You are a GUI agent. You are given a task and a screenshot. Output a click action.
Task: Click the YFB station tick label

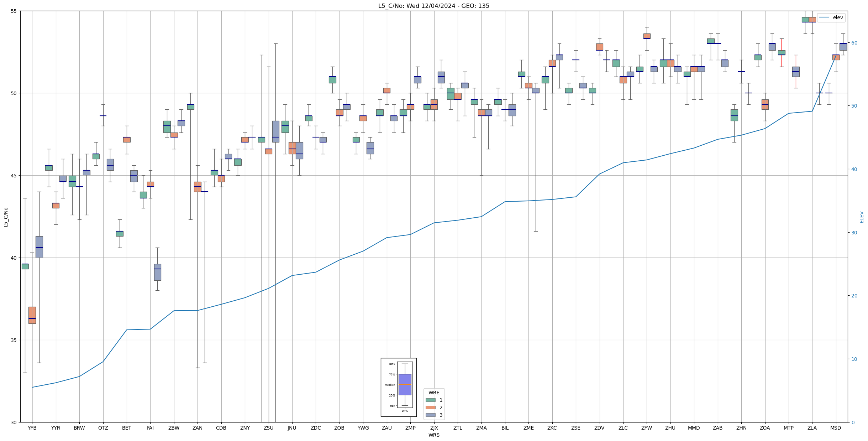coord(32,428)
